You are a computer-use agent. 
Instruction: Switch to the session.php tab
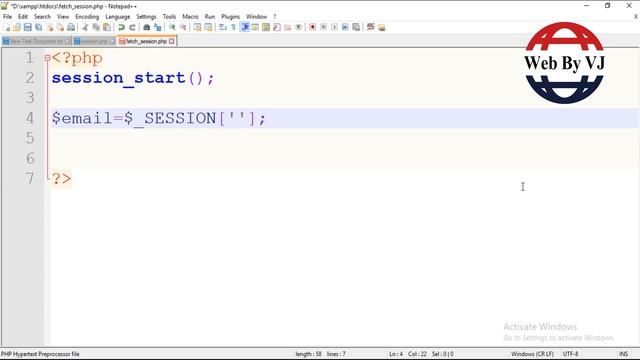click(x=94, y=41)
